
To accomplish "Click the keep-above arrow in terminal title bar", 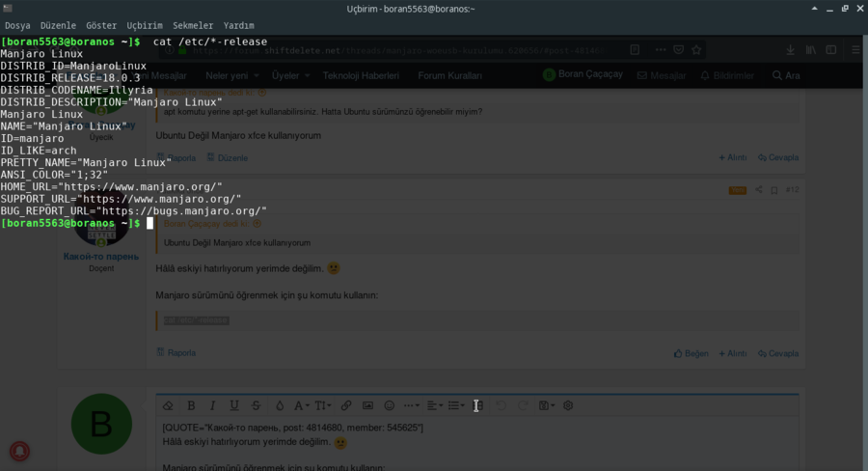I will coord(814,9).
